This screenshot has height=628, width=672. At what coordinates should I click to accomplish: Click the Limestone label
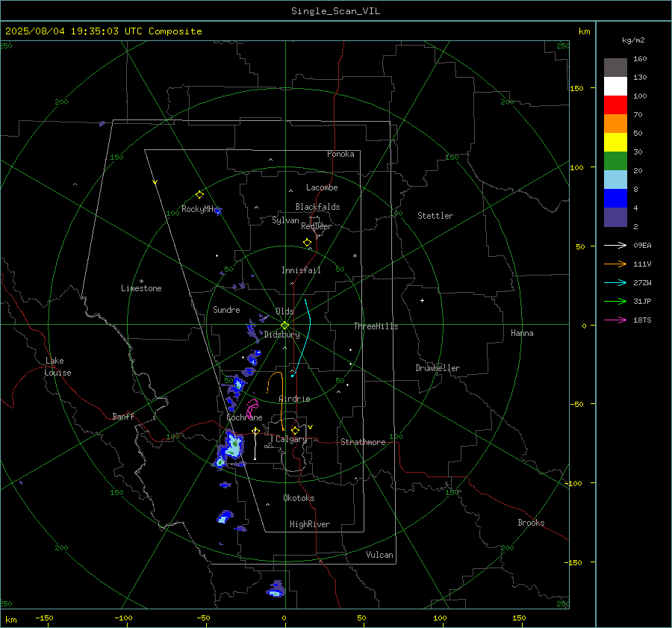pyautogui.click(x=141, y=288)
